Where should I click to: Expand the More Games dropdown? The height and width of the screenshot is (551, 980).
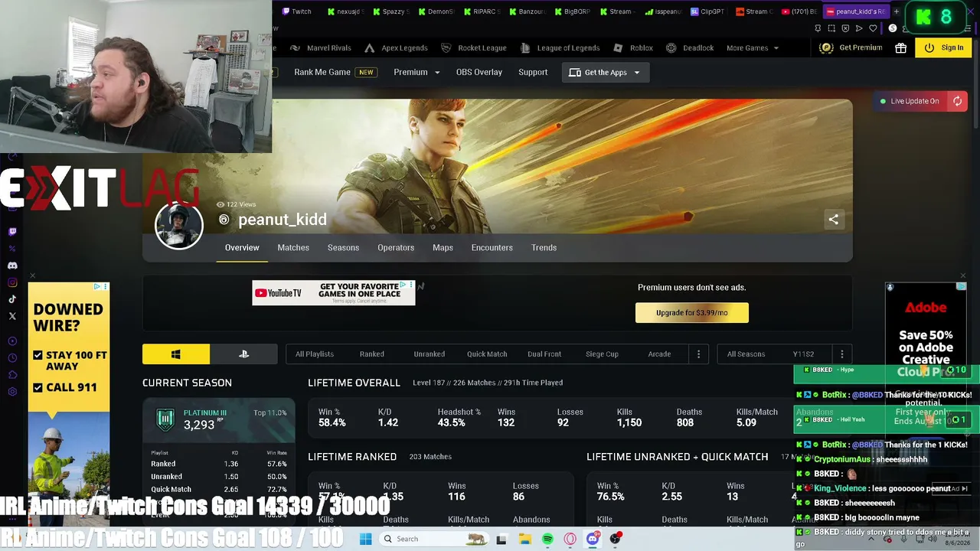coord(753,48)
